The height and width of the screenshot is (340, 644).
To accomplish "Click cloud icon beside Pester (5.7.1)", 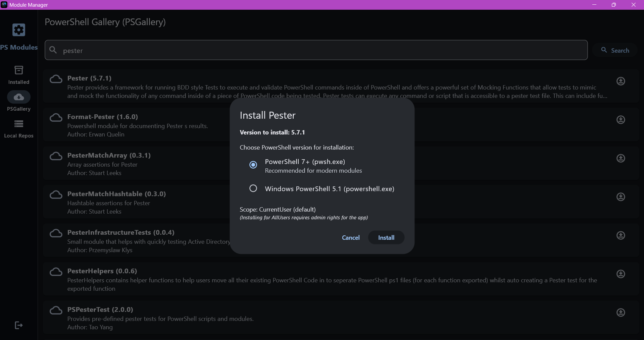I will tap(56, 79).
